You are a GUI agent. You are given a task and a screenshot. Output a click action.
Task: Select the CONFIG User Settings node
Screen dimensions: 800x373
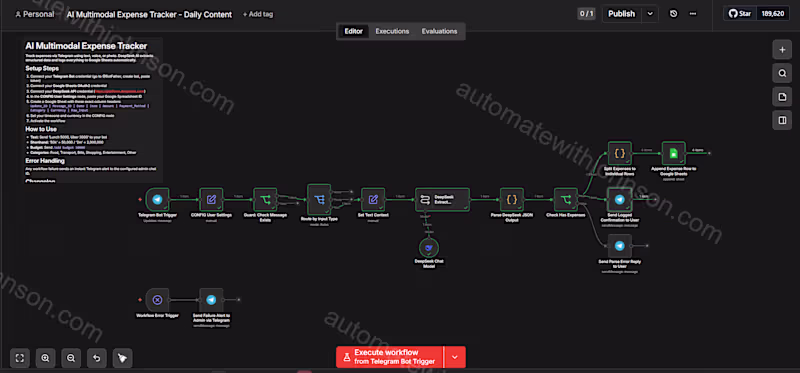211,200
